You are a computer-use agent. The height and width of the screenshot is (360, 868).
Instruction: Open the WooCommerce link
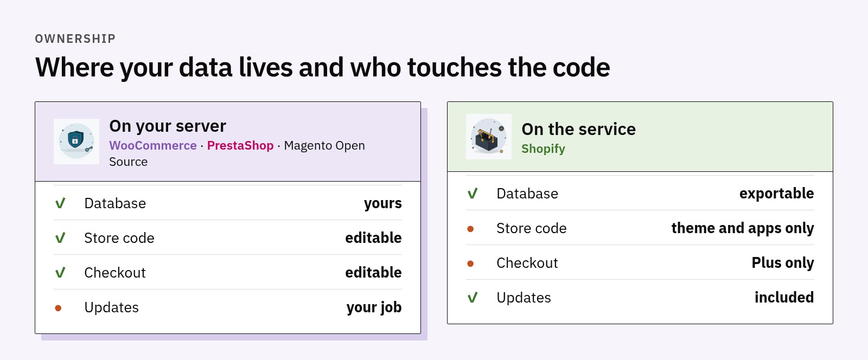pos(153,146)
